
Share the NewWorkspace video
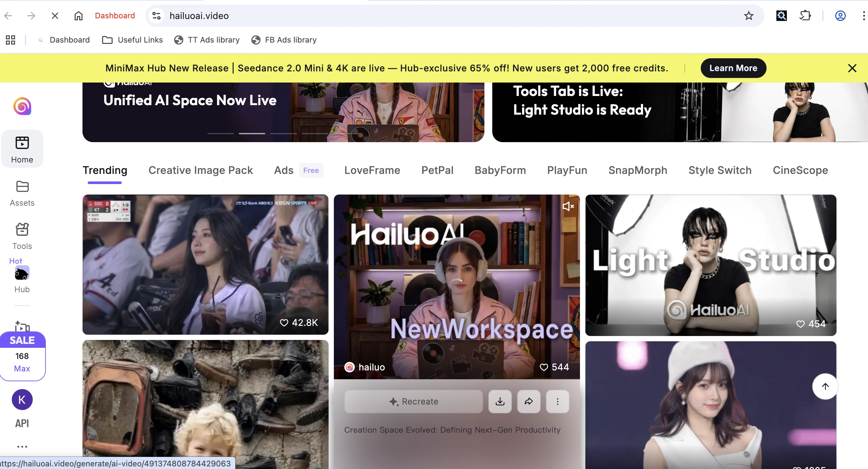tap(529, 401)
